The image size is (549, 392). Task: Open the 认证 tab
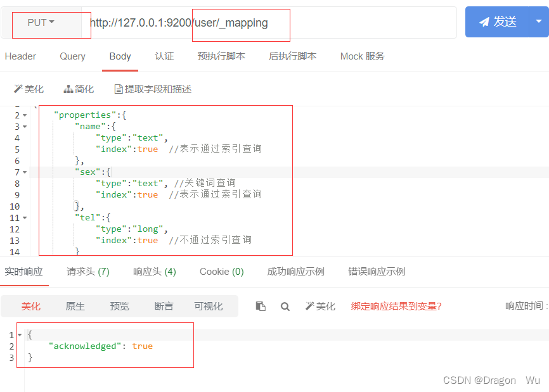coord(164,56)
